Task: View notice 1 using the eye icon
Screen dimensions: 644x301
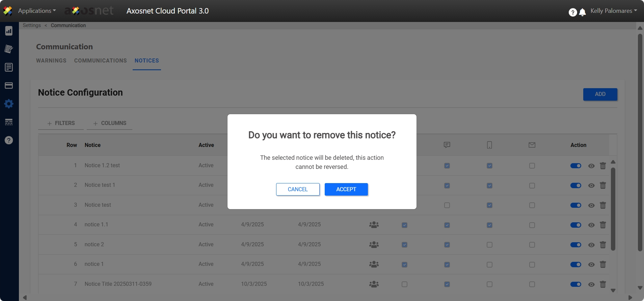Action: coord(591,265)
